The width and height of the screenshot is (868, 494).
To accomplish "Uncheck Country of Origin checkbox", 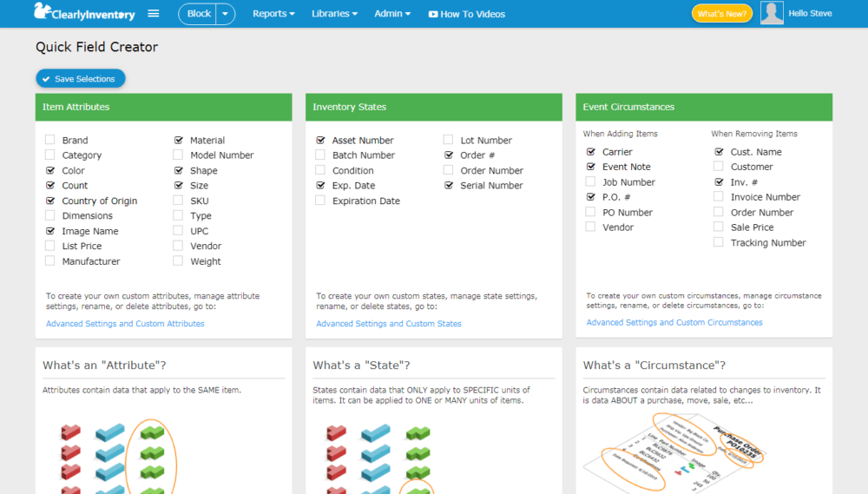I will pos(49,201).
